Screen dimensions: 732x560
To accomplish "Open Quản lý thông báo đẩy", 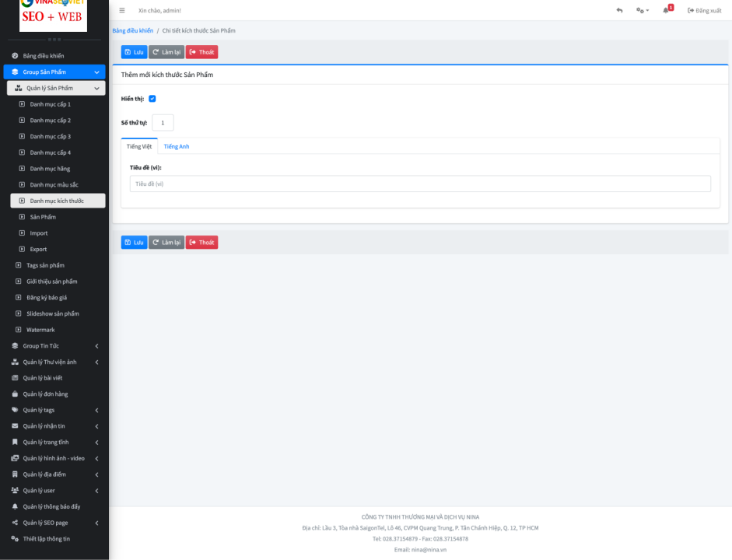I will pos(54,507).
